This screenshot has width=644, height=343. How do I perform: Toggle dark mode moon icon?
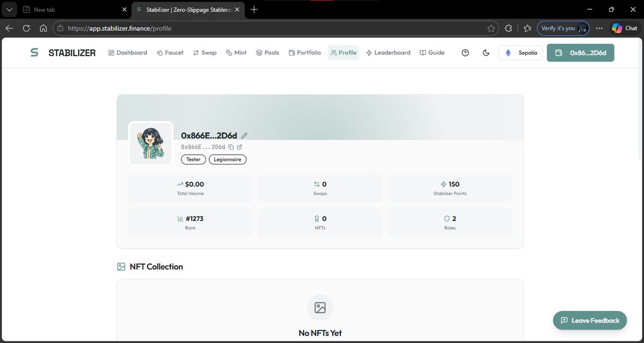(x=486, y=53)
